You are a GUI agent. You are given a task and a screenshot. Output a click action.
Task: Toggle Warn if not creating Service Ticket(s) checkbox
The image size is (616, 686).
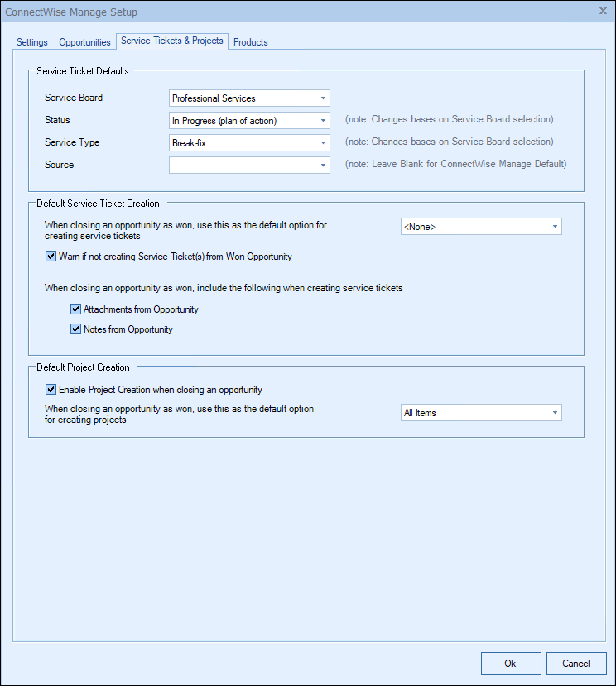tap(51, 256)
